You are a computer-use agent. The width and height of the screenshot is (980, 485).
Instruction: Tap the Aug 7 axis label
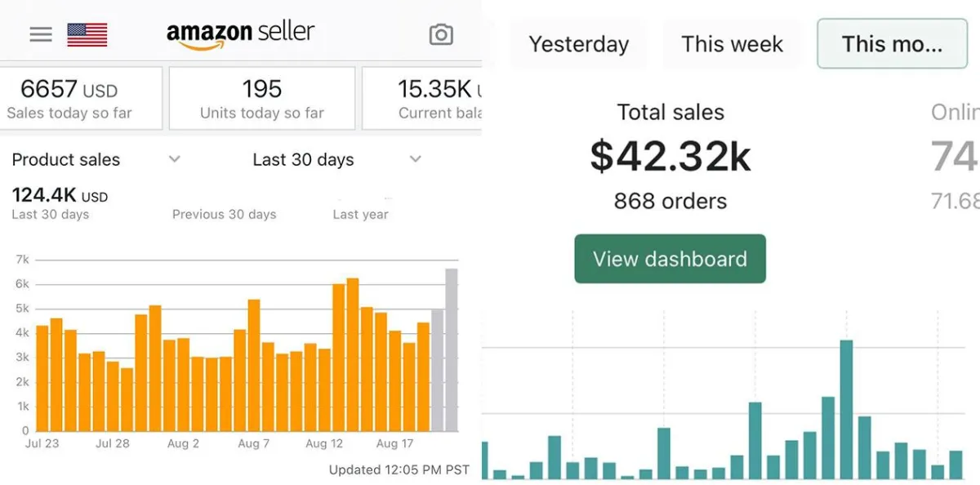pyautogui.click(x=254, y=443)
